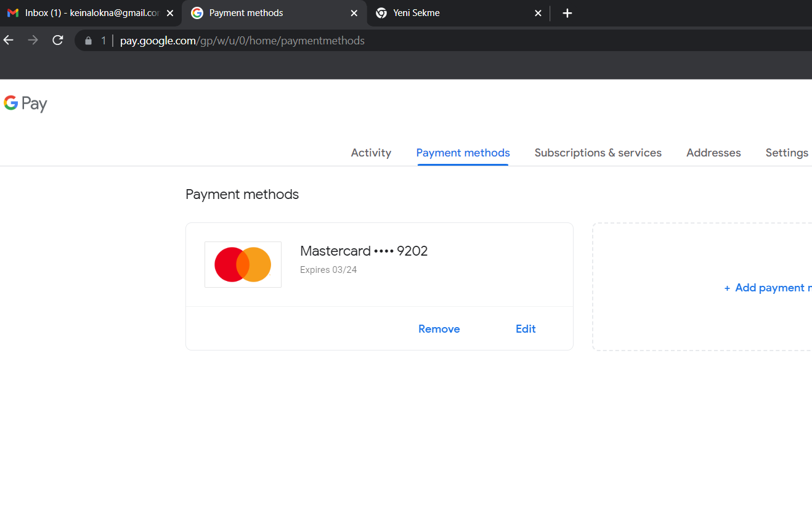Open Subscriptions & services tab
This screenshot has width=812, height=515.
click(x=598, y=153)
